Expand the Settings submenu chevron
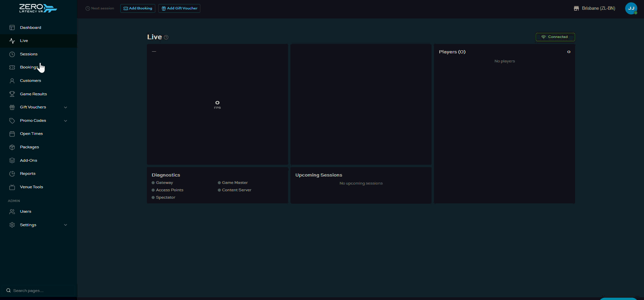The image size is (644, 300). click(66, 225)
